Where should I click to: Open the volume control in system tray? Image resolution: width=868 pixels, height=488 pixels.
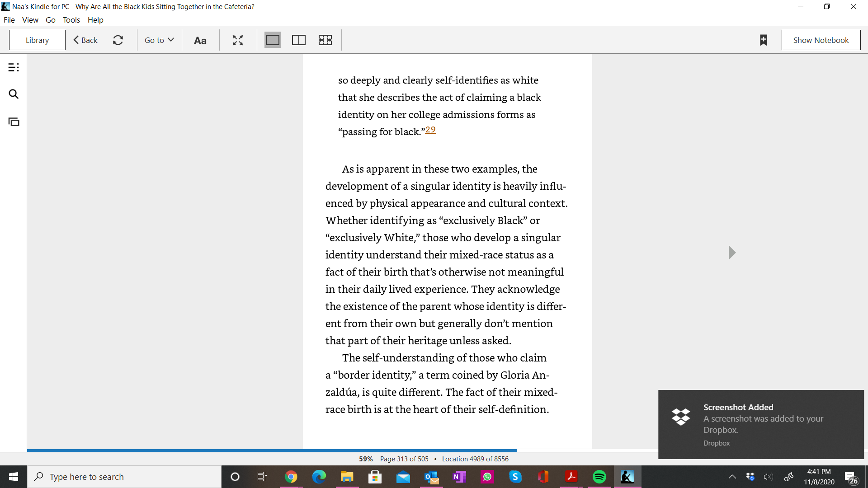pyautogui.click(x=768, y=477)
